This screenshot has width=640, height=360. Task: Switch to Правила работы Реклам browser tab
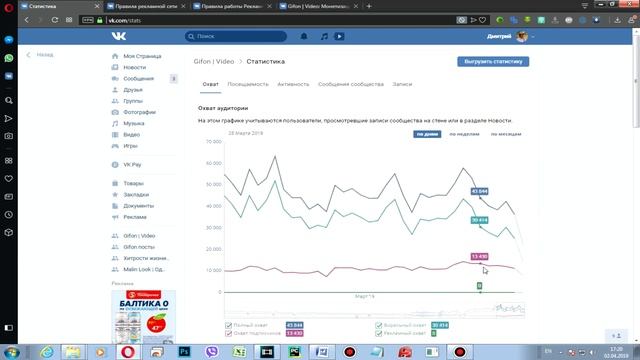point(232,6)
